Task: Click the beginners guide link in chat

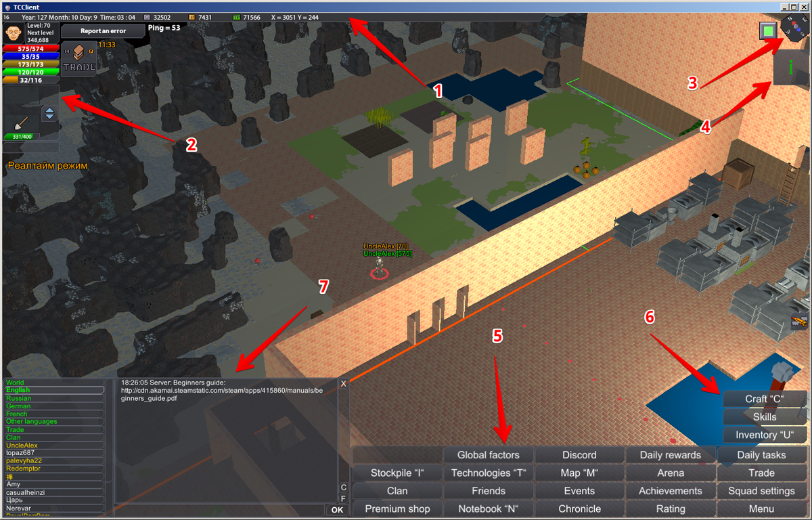Action: [222, 394]
